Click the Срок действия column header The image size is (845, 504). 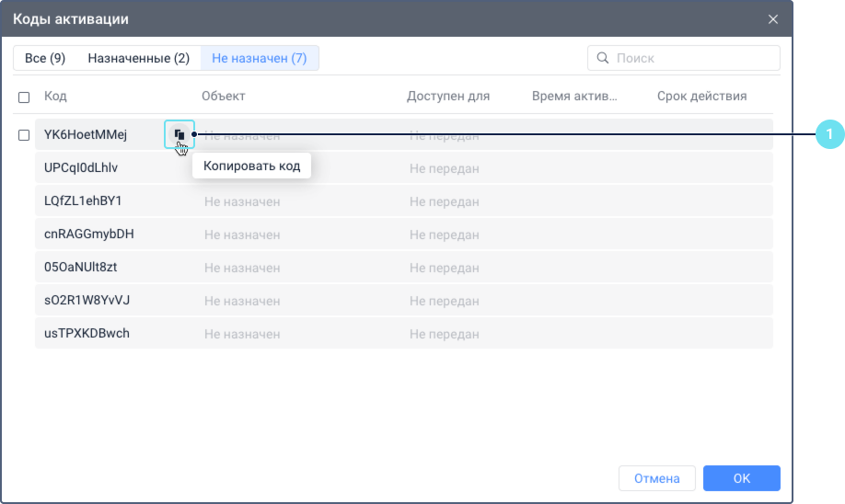pos(701,96)
